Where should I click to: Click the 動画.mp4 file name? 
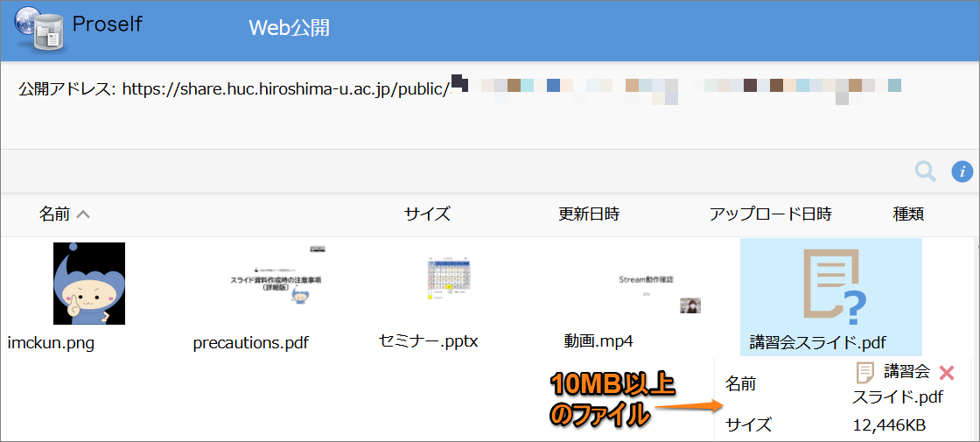coord(598,340)
